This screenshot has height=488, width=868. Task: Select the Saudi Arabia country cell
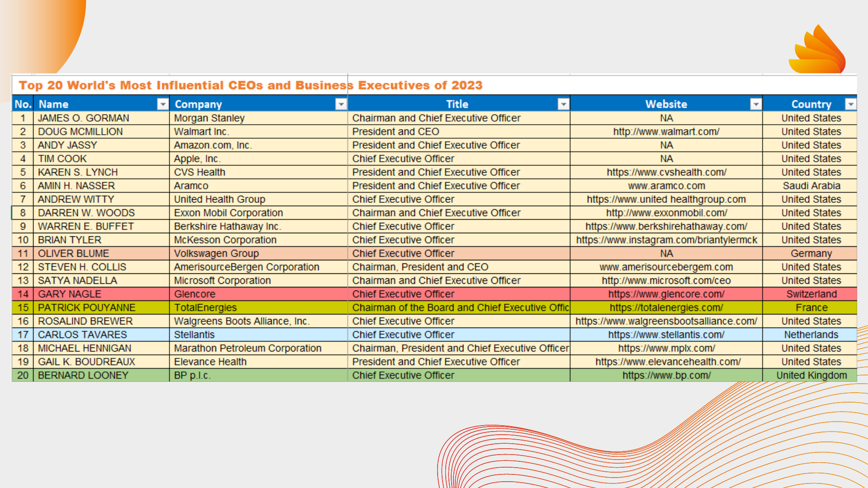point(811,186)
